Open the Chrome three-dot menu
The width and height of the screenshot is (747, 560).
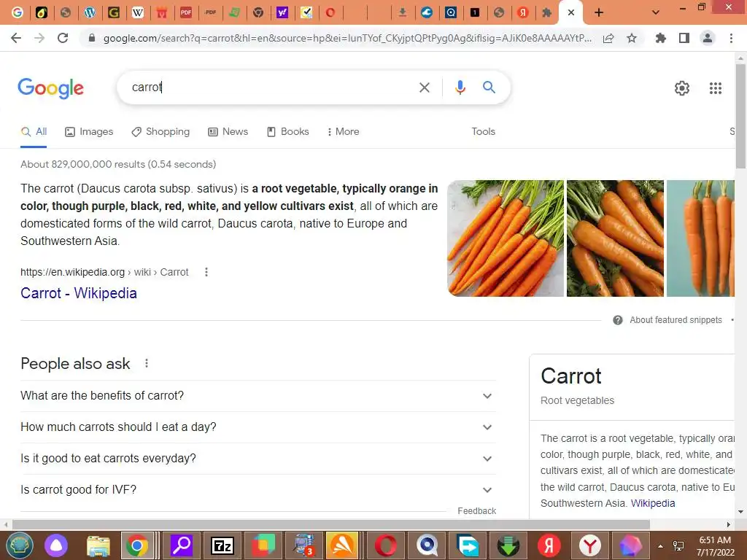(x=731, y=38)
